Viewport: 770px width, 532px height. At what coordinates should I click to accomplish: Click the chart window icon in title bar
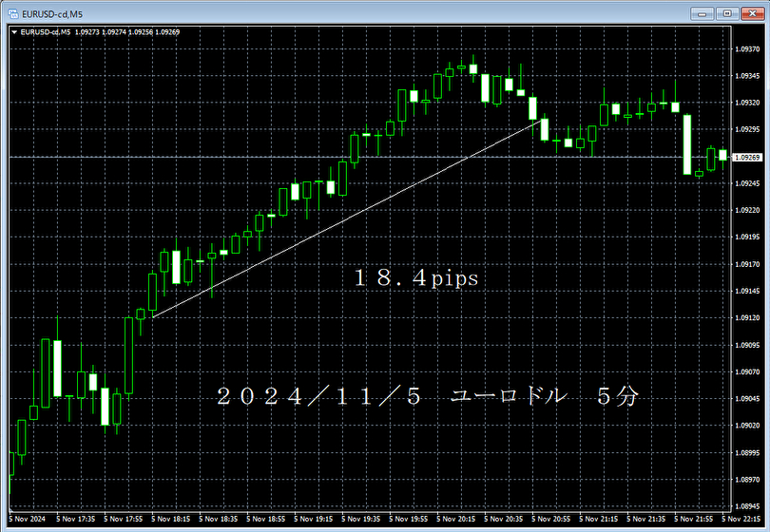(10, 12)
